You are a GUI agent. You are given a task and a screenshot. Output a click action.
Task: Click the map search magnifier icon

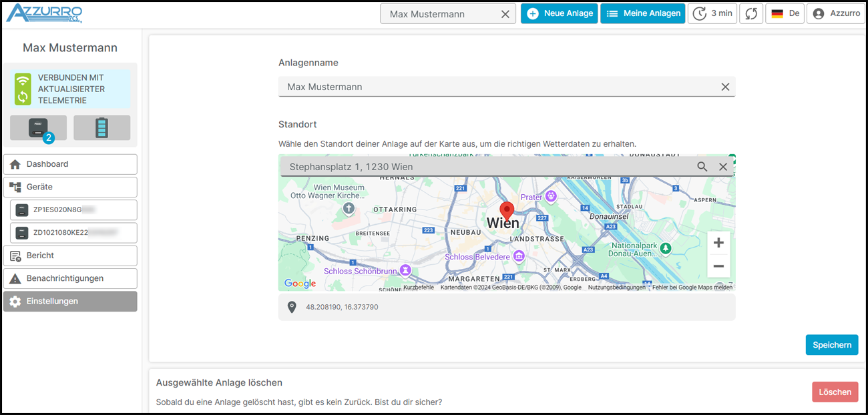coord(702,167)
